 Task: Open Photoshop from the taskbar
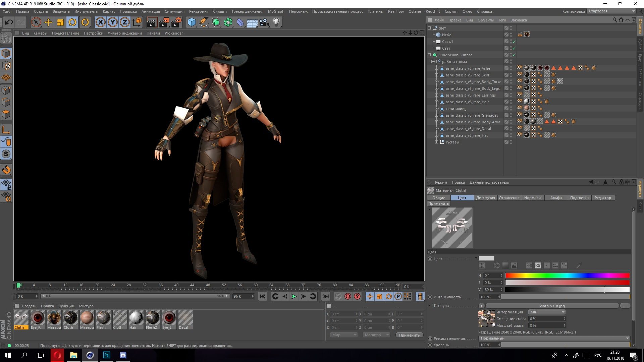coord(106,355)
